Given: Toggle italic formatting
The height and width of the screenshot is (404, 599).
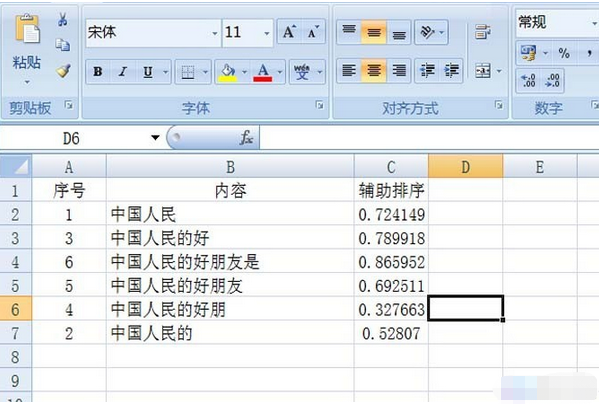Looking at the screenshot, I should (x=123, y=71).
